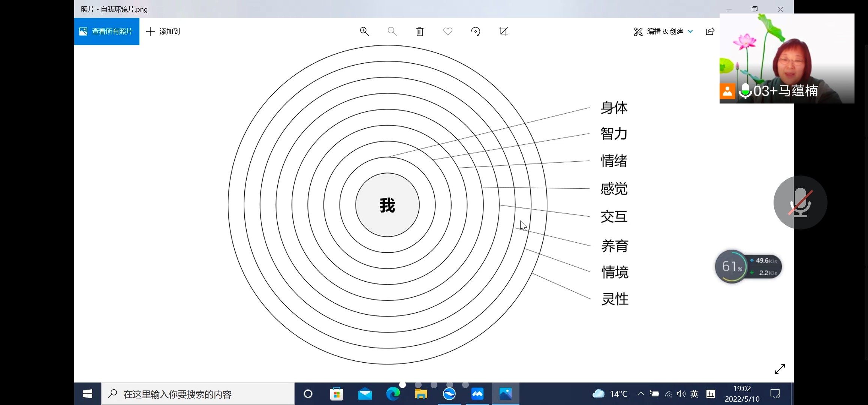Delete photo with the trash icon
Image resolution: width=868 pixels, height=405 pixels.
420,31
